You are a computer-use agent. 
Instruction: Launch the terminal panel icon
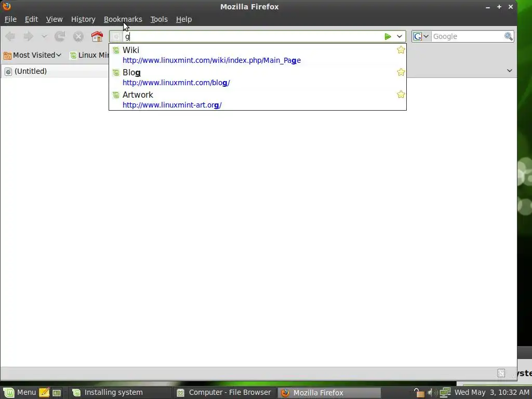pyautogui.click(x=56, y=393)
